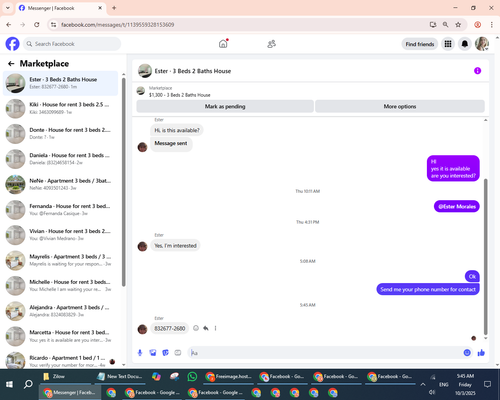
Task: Open Vivian House for rent conversation
Action: click(x=61, y=235)
